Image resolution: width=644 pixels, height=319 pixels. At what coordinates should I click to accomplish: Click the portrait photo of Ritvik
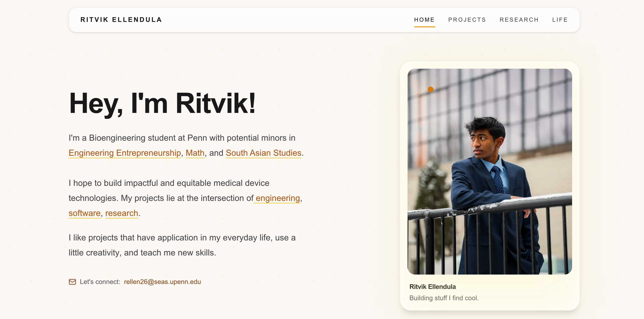(490, 172)
